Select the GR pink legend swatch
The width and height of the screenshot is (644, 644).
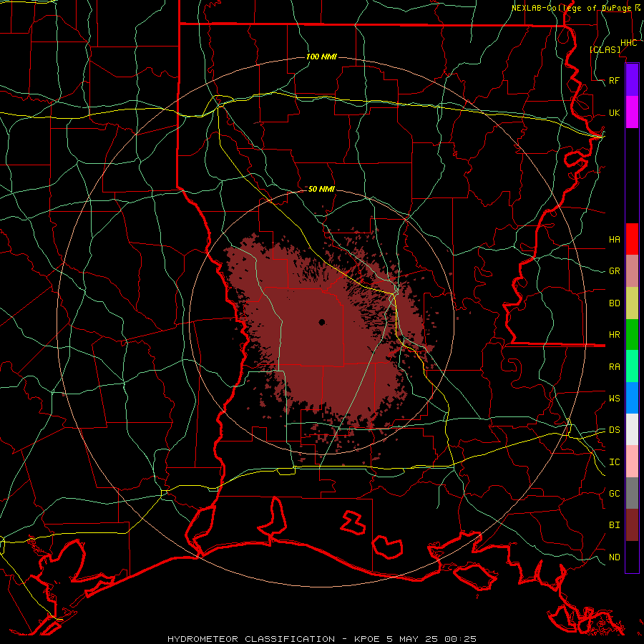point(632,271)
